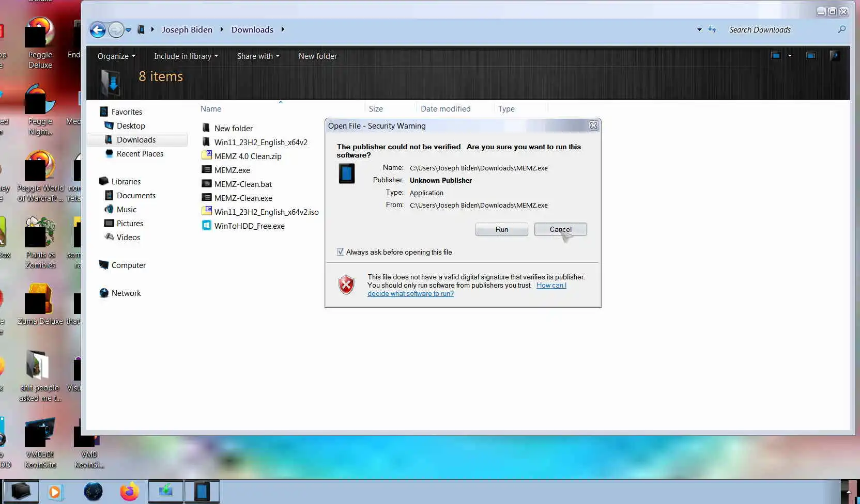The width and height of the screenshot is (860, 504).
Task: Click Run in the security warning
Action: point(501,229)
